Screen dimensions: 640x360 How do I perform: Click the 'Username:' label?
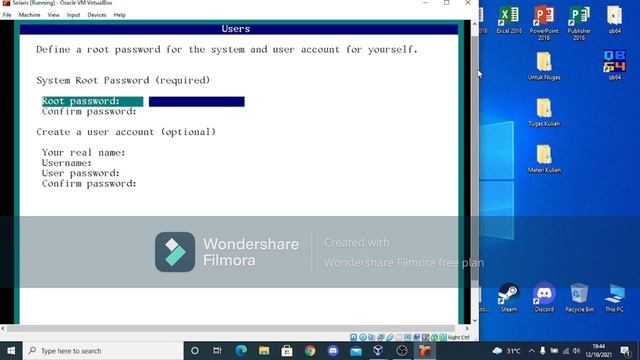tap(67, 163)
